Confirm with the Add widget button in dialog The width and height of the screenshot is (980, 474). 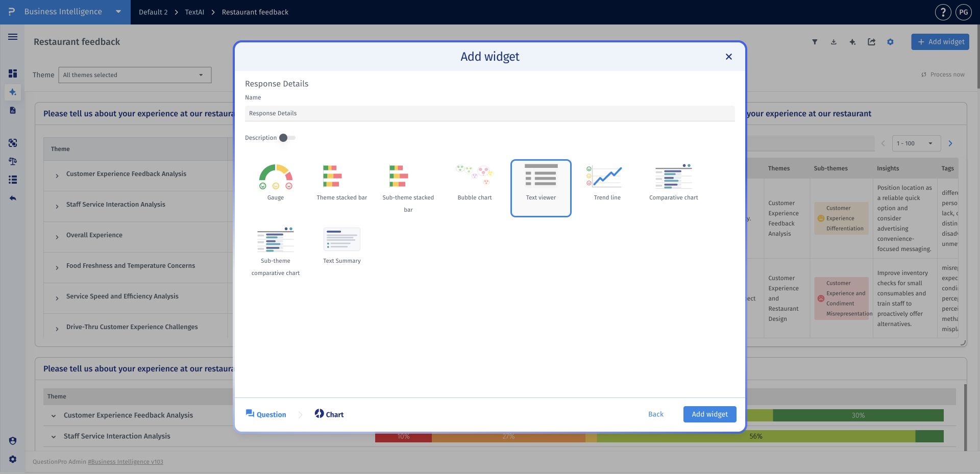click(710, 414)
